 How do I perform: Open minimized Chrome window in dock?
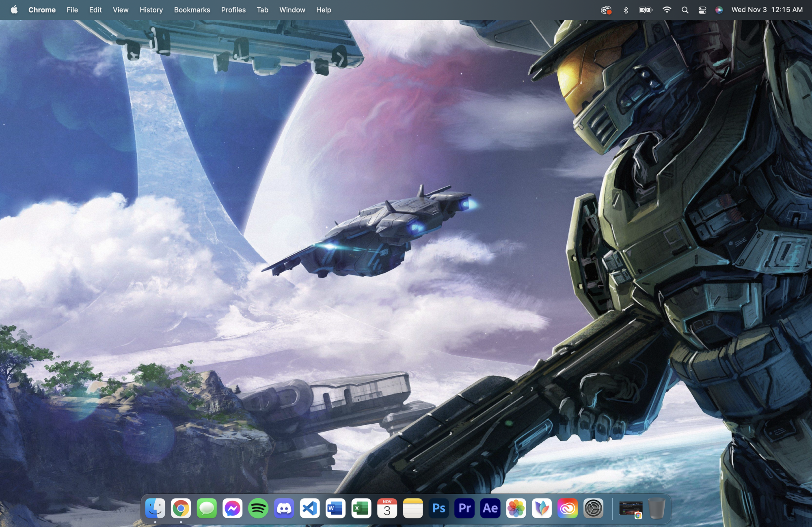[x=631, y=509]
